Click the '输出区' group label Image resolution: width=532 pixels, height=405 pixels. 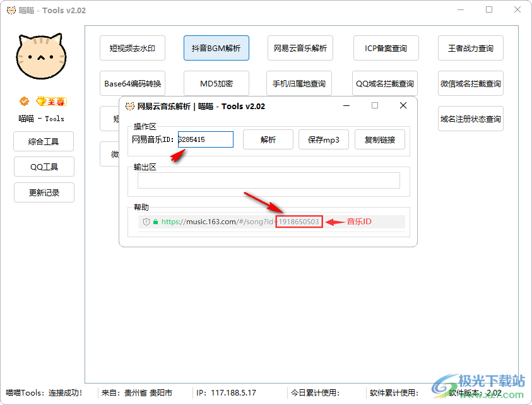pos(145,167)
